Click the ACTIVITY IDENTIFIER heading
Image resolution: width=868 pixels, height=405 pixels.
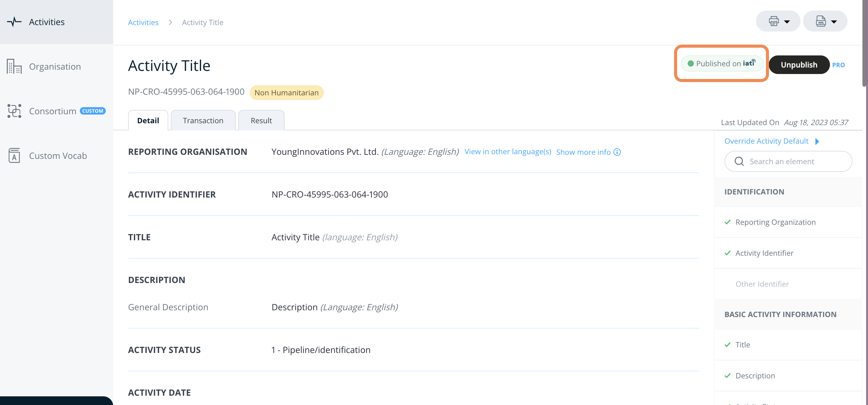(171, 194)
